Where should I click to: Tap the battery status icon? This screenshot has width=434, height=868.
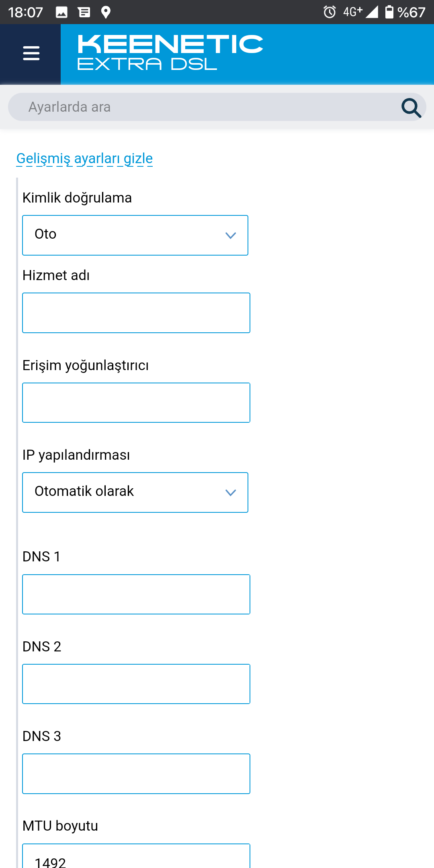(x=389, y=12)
